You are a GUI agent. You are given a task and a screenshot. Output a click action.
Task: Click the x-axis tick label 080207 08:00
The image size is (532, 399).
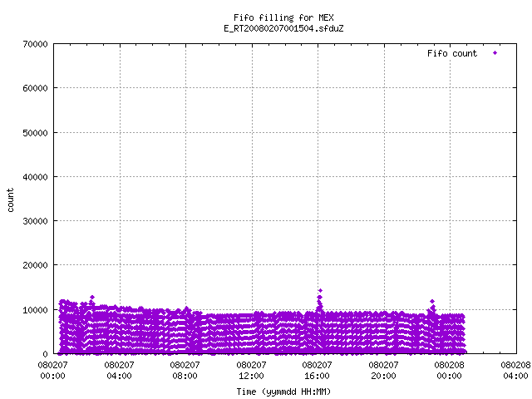point(185,371)
